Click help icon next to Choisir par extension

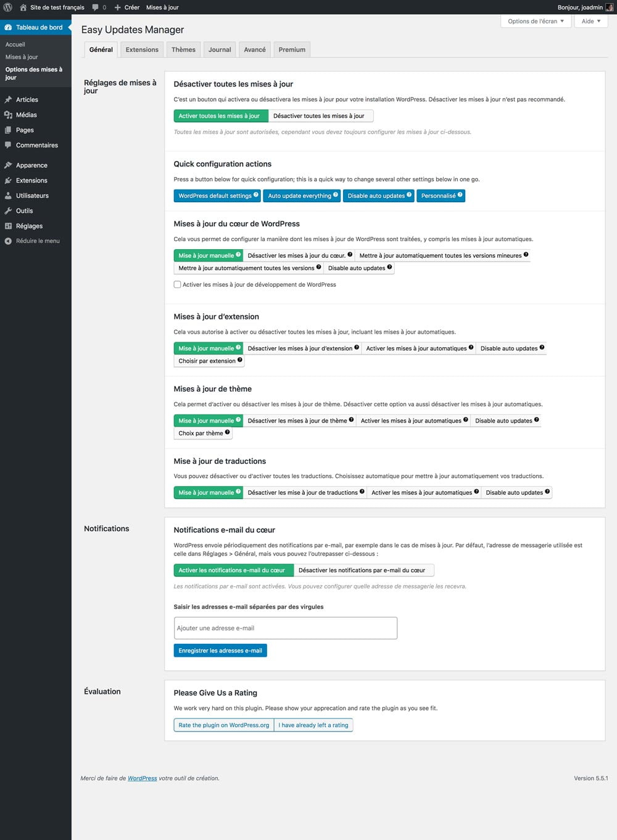pyautogui.click(x=240, y=360)
